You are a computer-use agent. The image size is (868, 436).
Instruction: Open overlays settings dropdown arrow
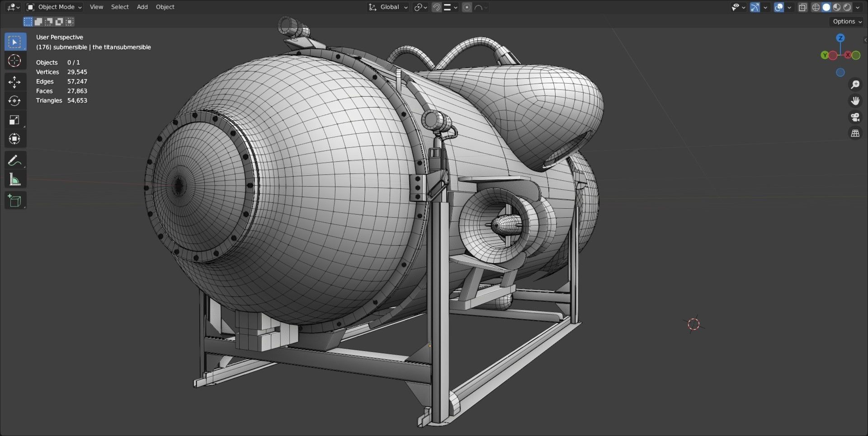pos(789,7)
